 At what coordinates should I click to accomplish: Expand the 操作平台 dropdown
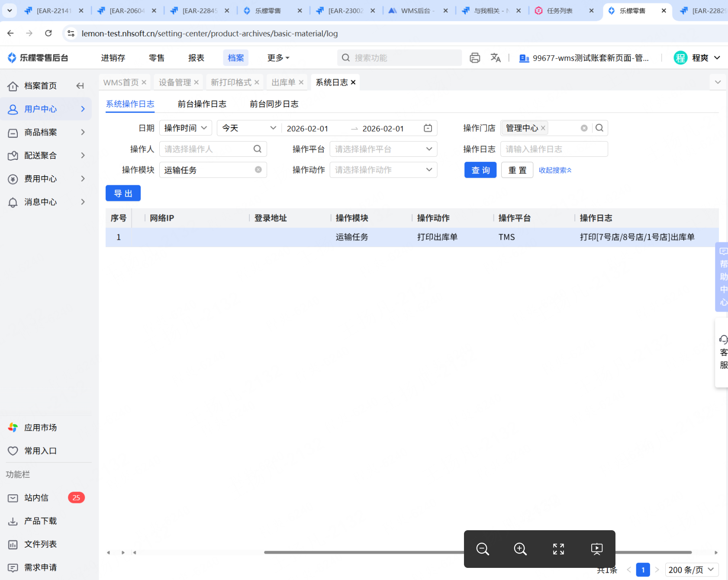click(x=383, y=149)
